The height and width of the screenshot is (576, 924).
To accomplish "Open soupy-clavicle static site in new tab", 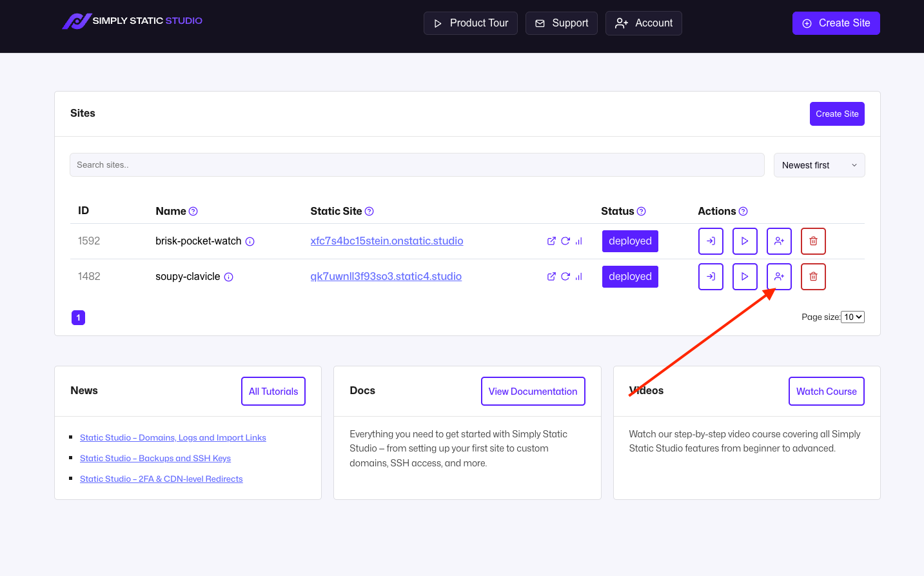I will (551, 277).
